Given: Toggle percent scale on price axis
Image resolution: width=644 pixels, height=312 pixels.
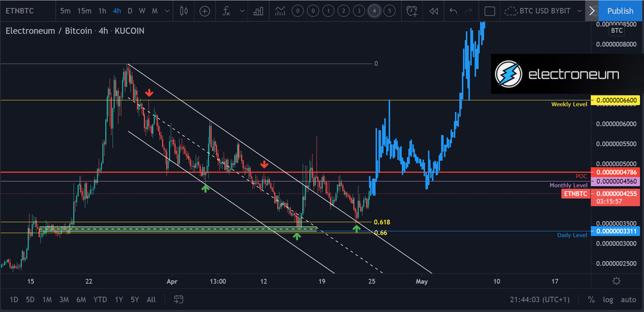Looking at the screenshot, I should pyautogui.click(x=591, y=299).
